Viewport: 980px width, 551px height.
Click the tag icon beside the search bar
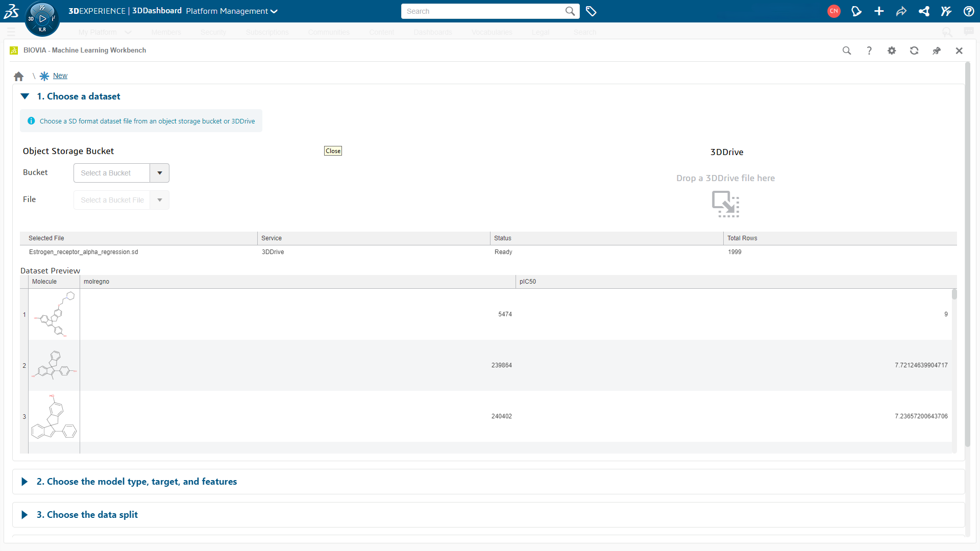click(591, 11)
